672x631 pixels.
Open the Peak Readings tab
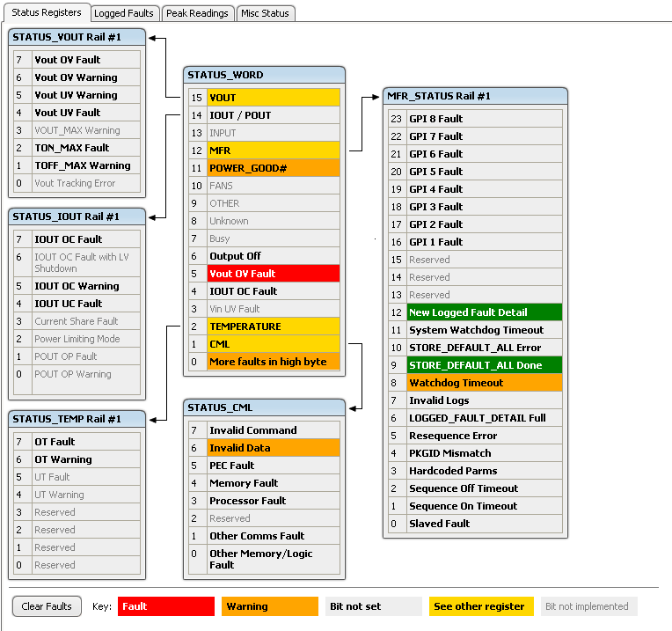click(197, 13)
